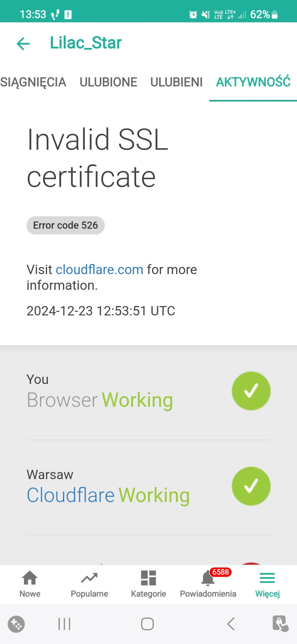Click the blue Cloudflare link under Warsaw
297x644 pixels.
(71, 495)
